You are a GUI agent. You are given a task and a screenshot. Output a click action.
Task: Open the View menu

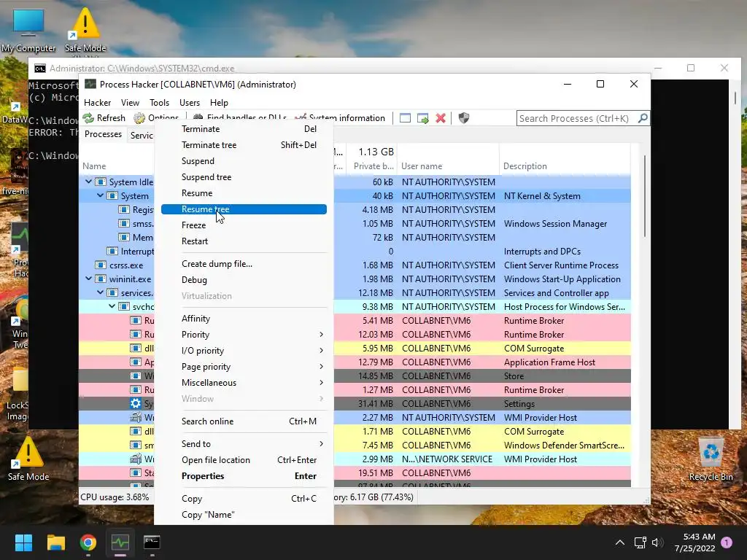[130, 102]
